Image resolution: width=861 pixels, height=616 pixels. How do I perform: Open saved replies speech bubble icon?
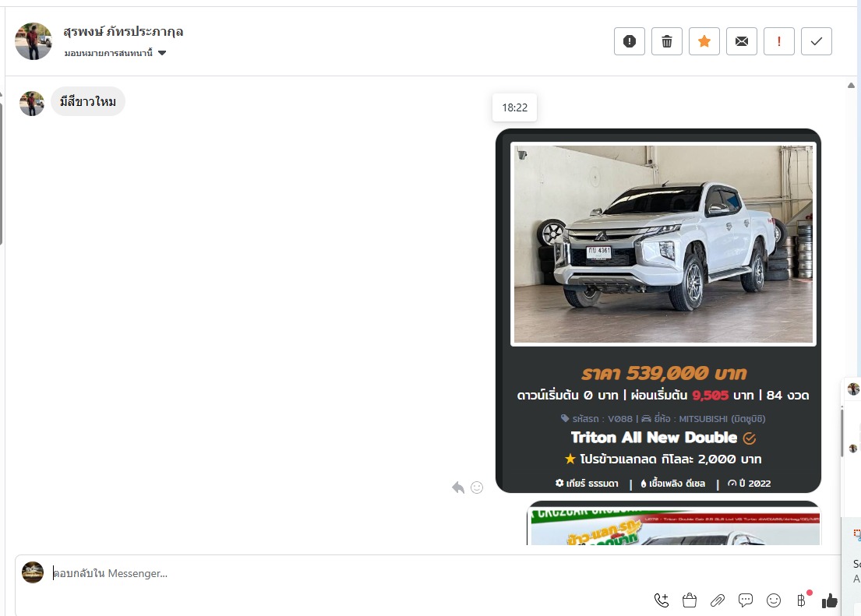[745, 600]
